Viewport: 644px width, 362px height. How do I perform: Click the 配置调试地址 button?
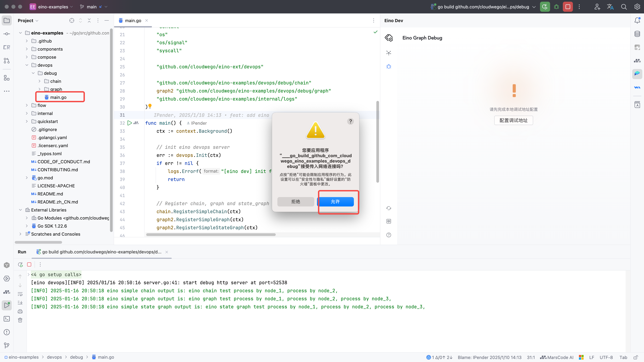[x=514, y=120]
